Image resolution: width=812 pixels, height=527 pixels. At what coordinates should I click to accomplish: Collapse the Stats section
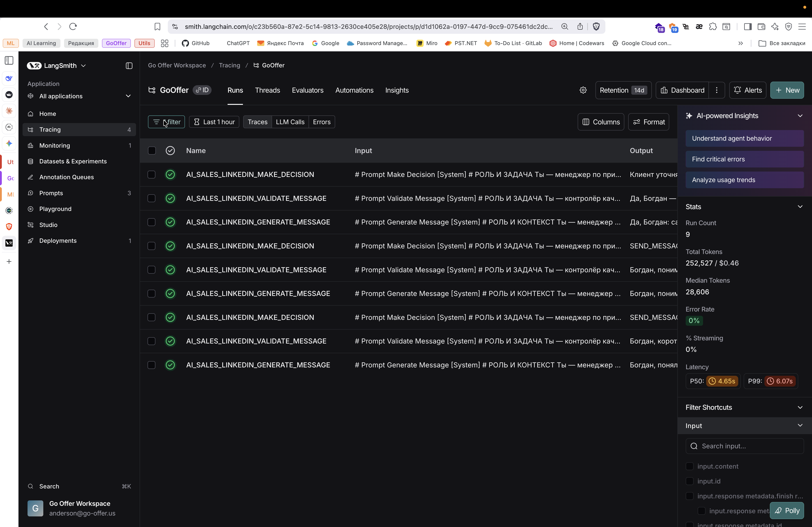click(x=800, y=206)
